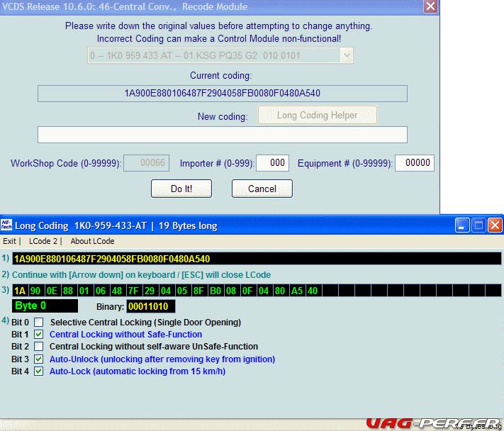Maximize the Long Coding window
Screen dimensions: 504x431
pos(478,225)
